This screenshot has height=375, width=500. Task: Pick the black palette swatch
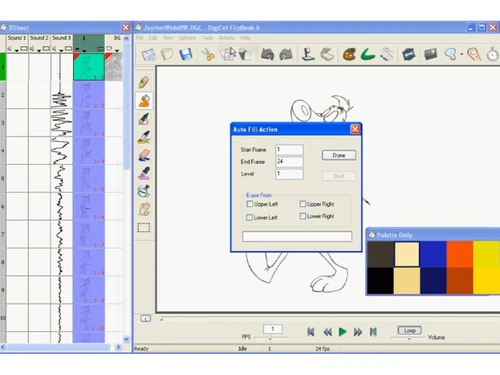tap(380, 281)
